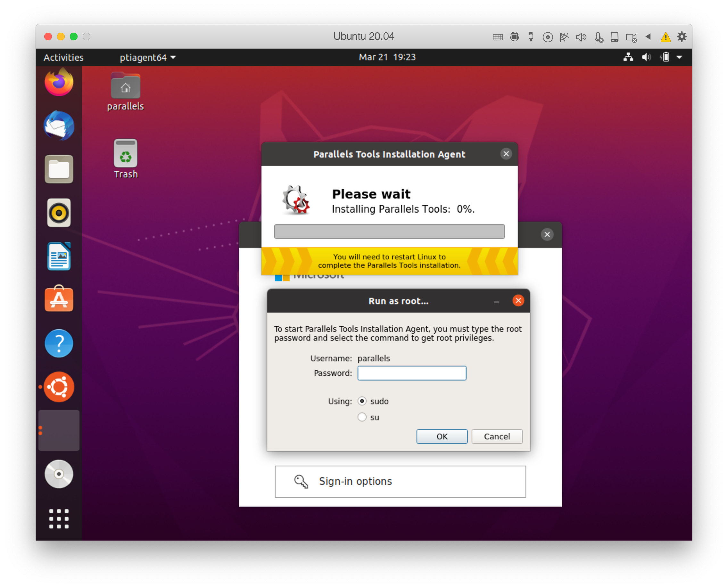Select the su radio option
The width and height of the screenshot is (728, 588).
click(x=362, y=417)
